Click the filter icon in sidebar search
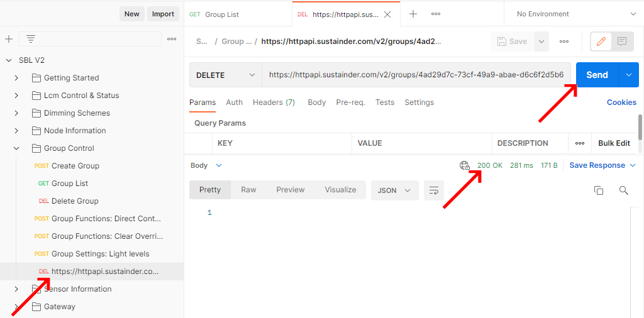Viewport: 644px width, 318px height. pos(31,39)
